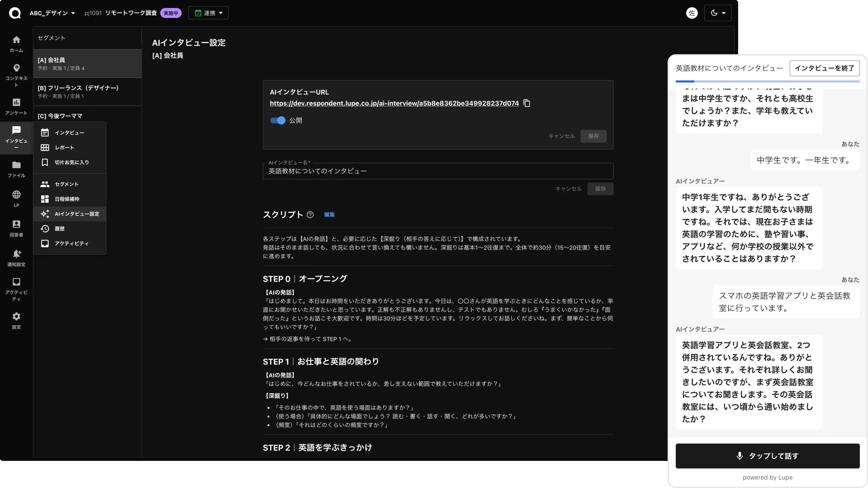Toggle the 公開 publish switch
The width and height of the screenshot is (868, 488).
[x=278, y=120]
